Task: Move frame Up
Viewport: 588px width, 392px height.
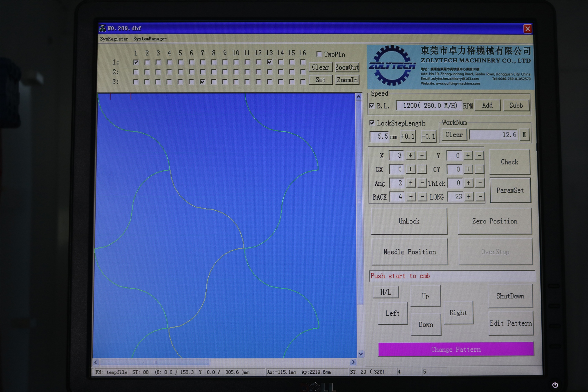Action: [x=426, y=296]
